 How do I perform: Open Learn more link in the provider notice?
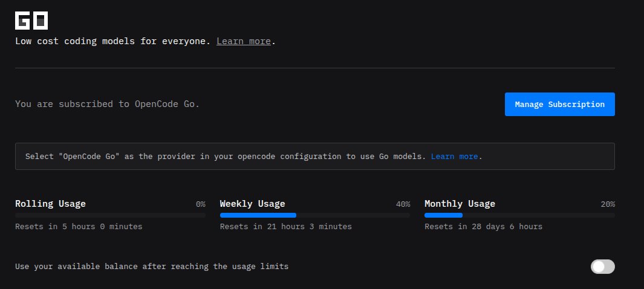click(454, 157)
